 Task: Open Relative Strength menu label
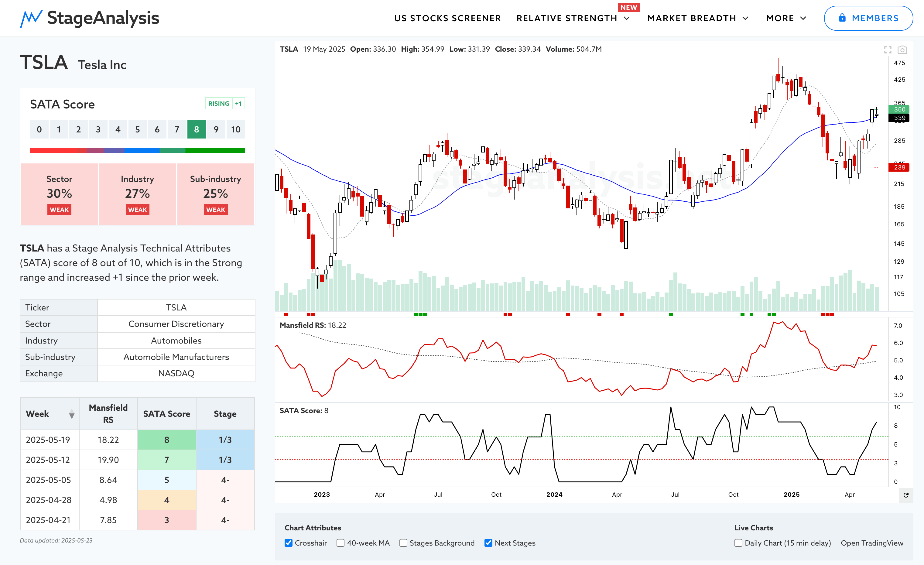click(566, 18)
